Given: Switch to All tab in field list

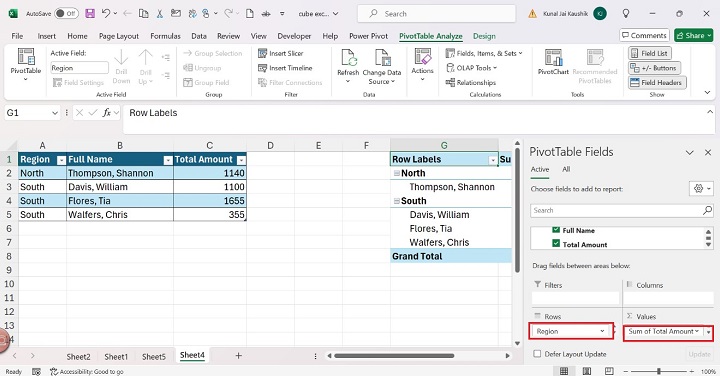Looking at the screenshot, I should 566,169.
